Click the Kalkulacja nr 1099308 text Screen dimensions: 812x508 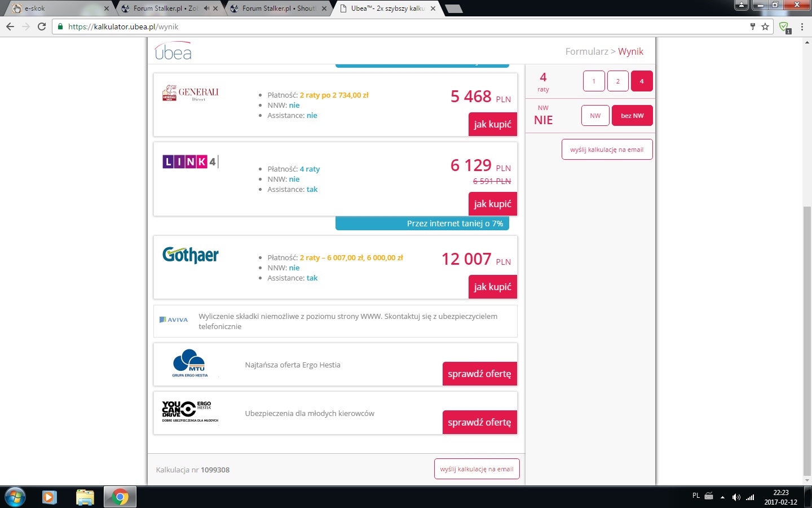coord(193,470)
